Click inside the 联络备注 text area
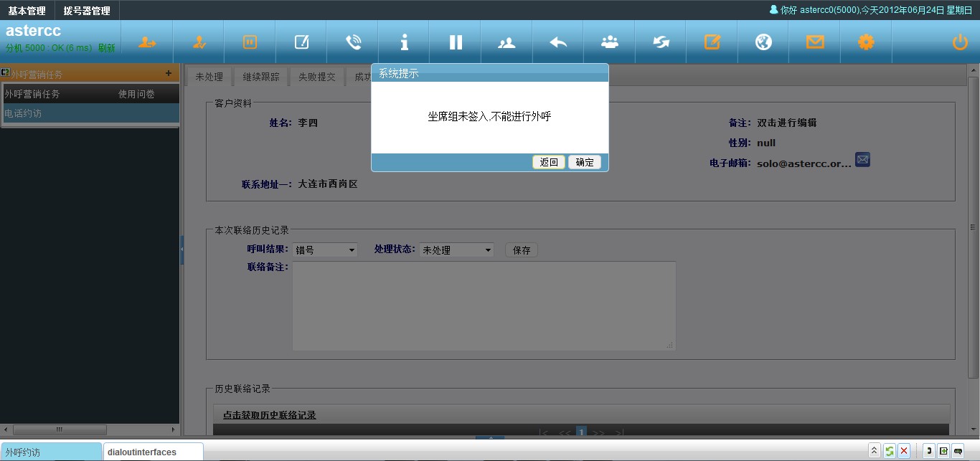 click(484, 305)
